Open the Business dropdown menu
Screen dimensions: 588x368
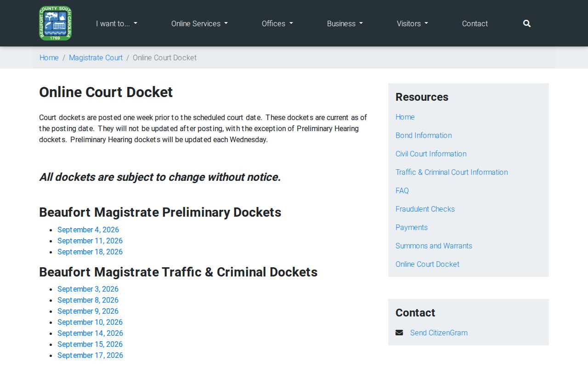(345, 23)
